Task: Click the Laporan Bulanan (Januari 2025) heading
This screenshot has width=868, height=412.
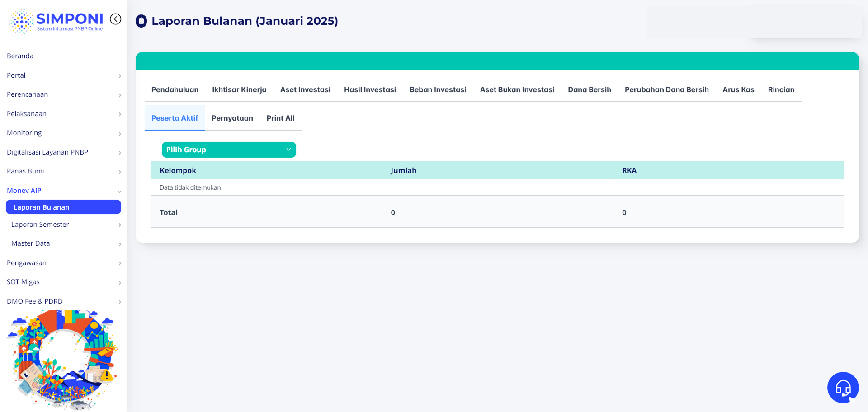Action: pos(245,21)
